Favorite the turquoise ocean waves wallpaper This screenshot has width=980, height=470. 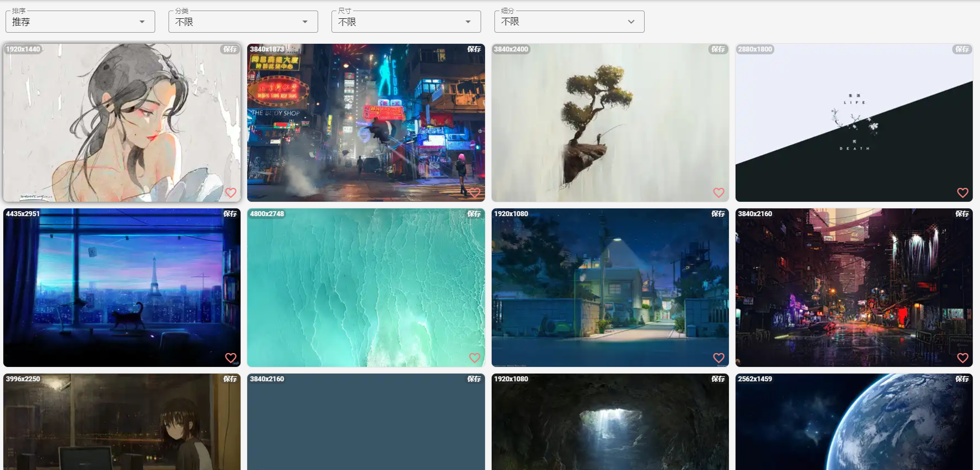tap(474, 358)
